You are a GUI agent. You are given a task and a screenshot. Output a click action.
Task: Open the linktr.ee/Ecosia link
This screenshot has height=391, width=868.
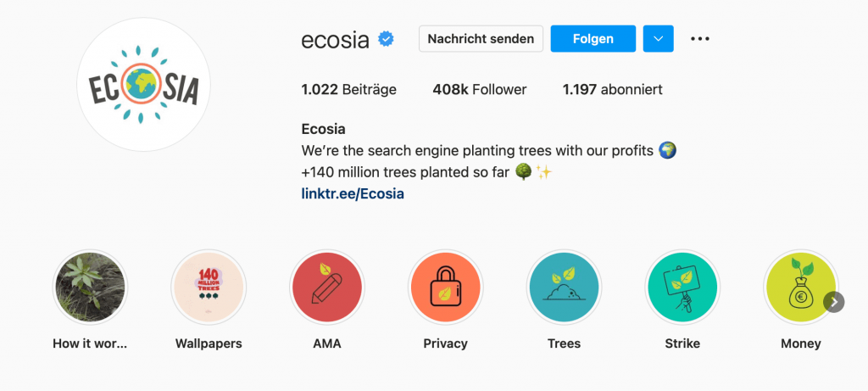coord(353,193)
